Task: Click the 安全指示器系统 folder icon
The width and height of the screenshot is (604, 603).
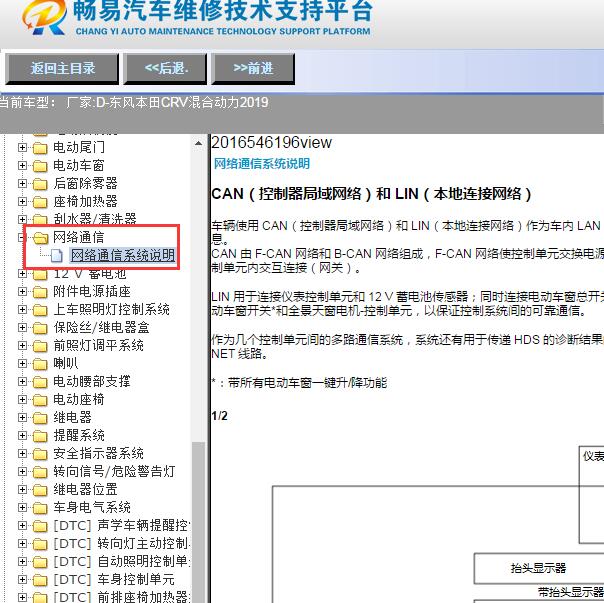Action: (x=40, y=454)
